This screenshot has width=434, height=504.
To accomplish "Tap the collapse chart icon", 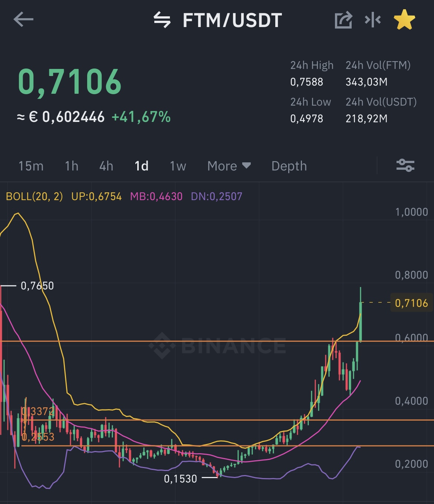I will point(373,20).
